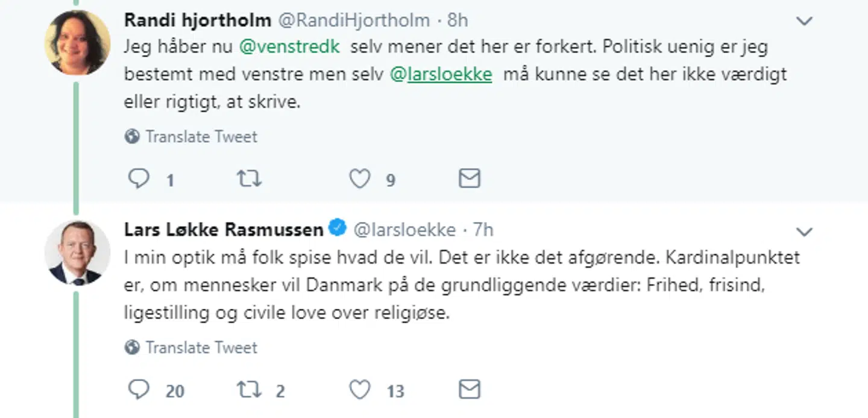This screenshot has height=418, width=868.
Task: Retweet Randi hjortholm's tweet
Action: (x=249, y=179)
